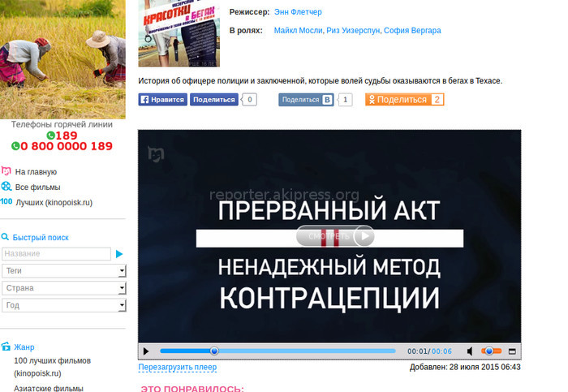Open the Год dropdown
568x392 pixels.
pyautogui.click(x=64, y=305)
